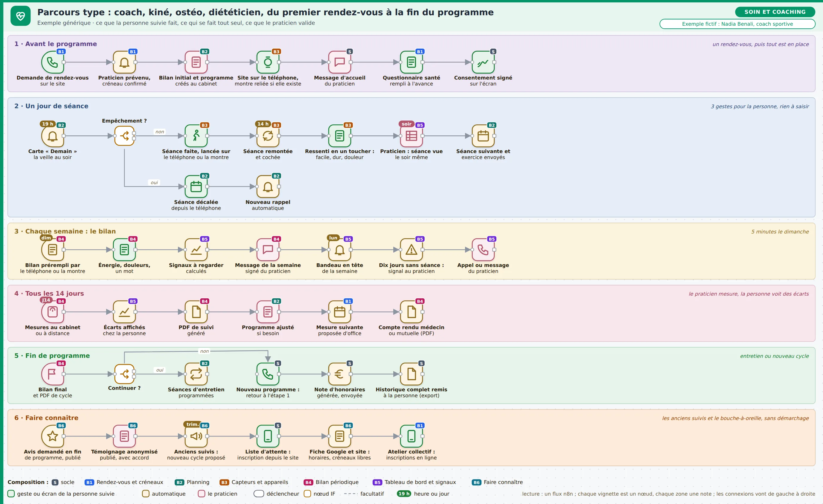Click the 'B5 Tableau de bord et signaux' legend
The image size is (823, 504).
[414, 482]
